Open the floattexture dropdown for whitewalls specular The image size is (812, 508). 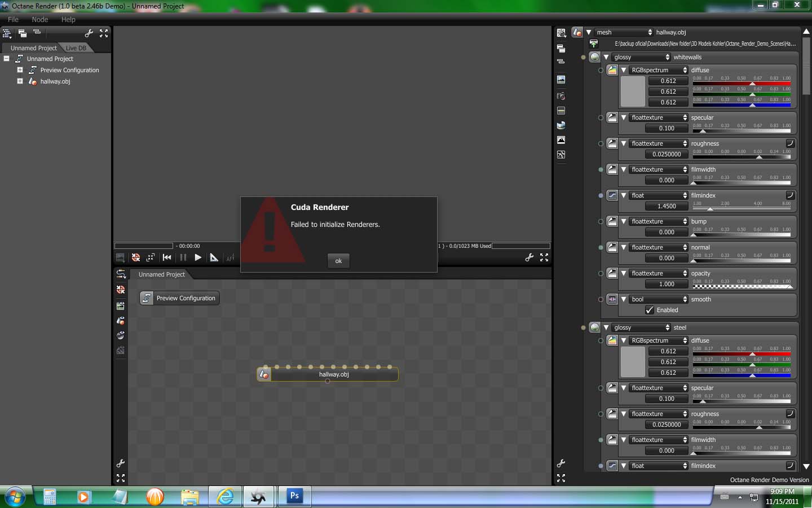(659, 117)
